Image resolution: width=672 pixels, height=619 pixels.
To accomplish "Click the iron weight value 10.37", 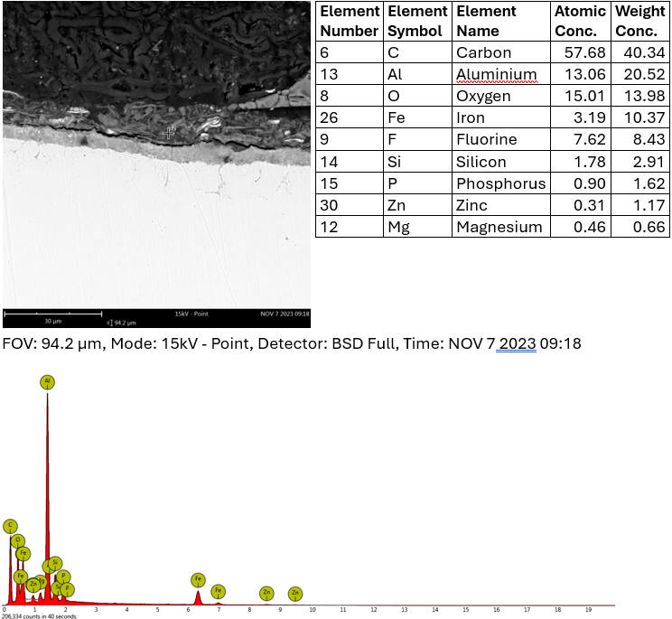I will point(644,117).
